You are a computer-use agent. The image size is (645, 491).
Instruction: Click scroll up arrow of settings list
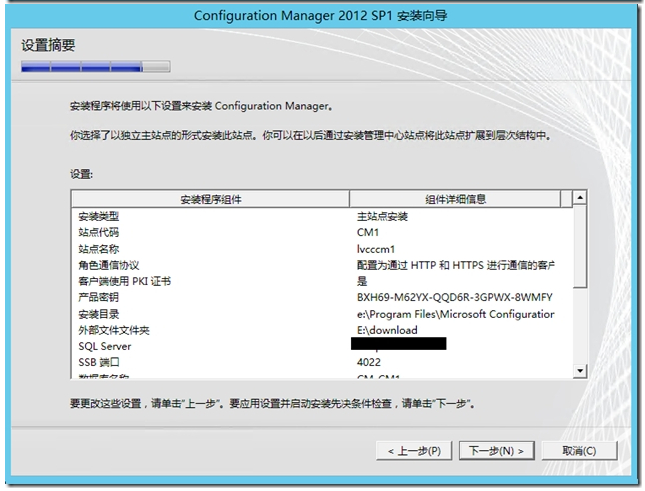[x=580, y=198]
